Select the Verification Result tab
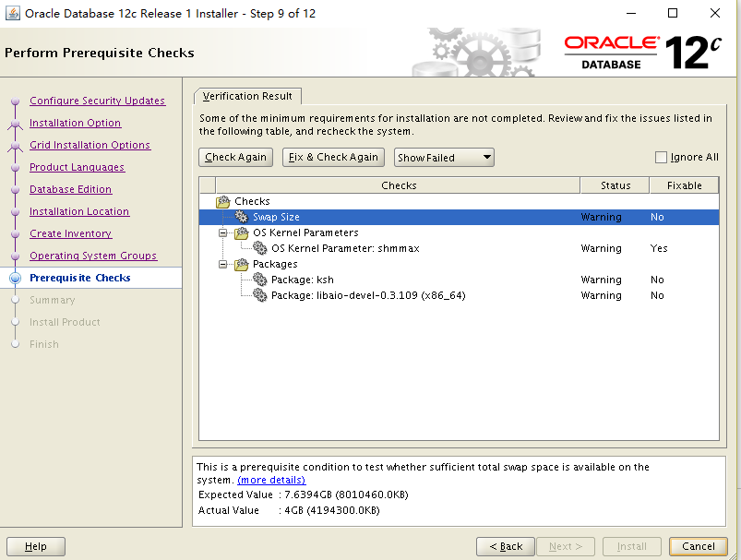 click(x=247, y=96)
